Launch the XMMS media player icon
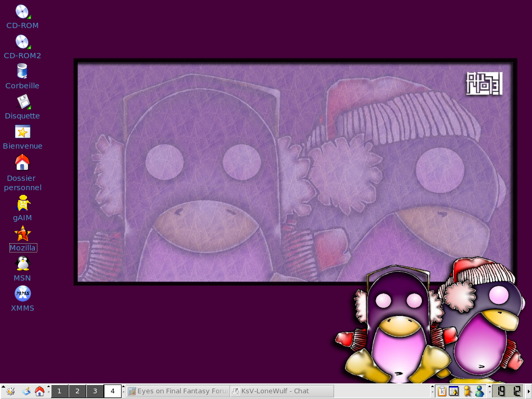This screenshot has width=532, height=399. 23,294
